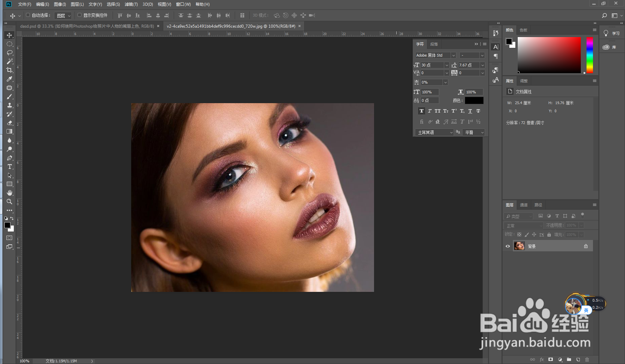The width and height of the screenshot is (625, 364).
Task: Select the Horizontal Type tool
Action: tap(9, 166)
